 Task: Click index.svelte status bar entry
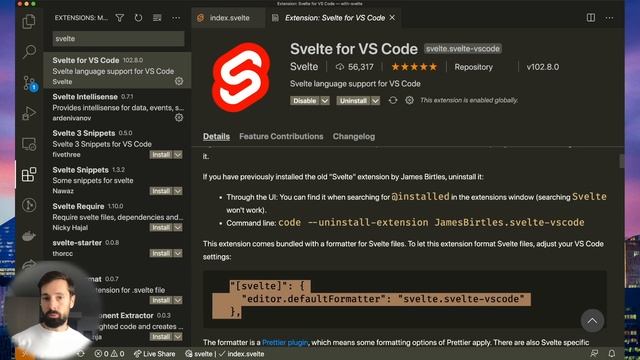pyautogui.click(x=242, y=354)
